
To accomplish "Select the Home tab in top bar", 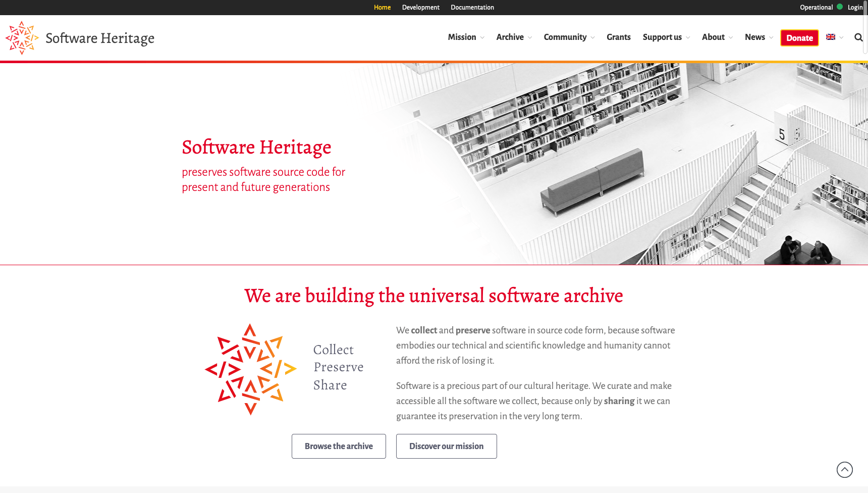I will (382, 8).
